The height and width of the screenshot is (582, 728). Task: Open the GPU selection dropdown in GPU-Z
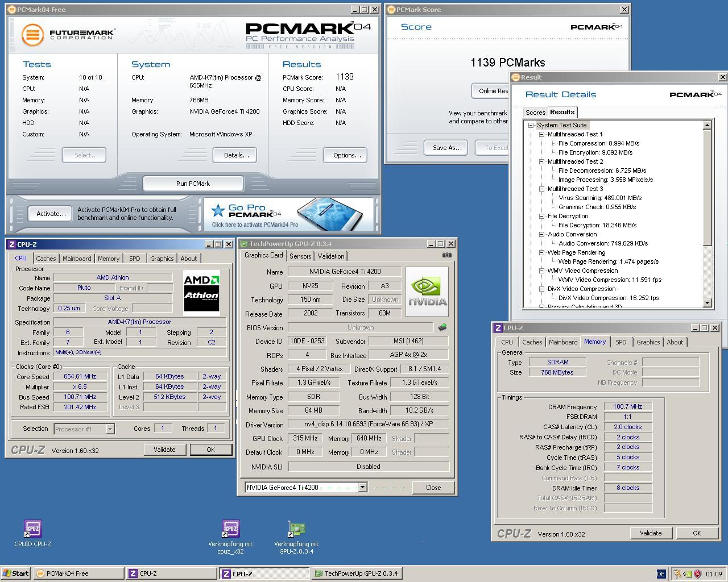tap(362, 487)
